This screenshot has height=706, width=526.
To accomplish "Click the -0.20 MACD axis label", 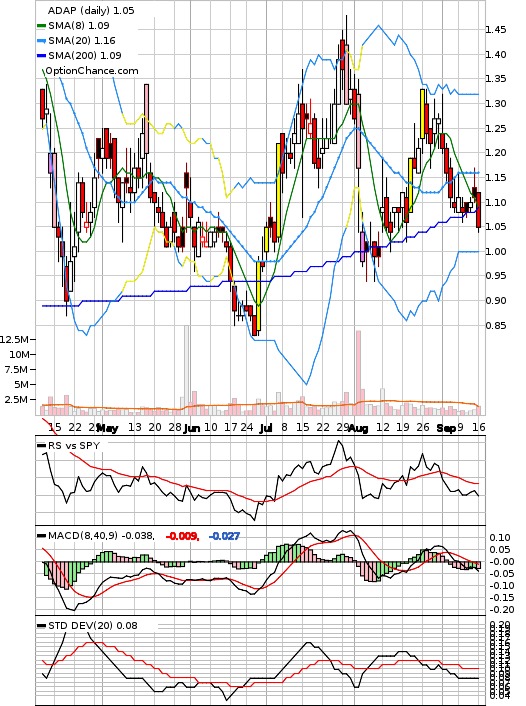I will [502, 610].
